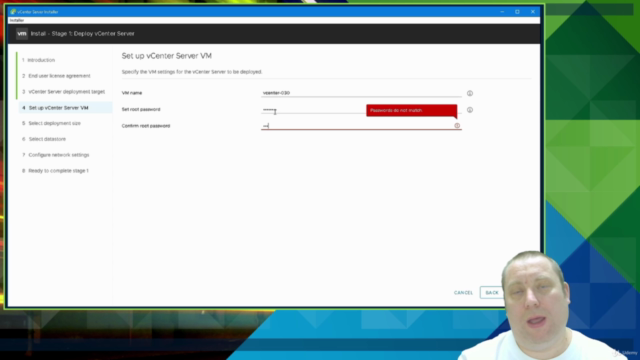Image resolution: width=640 pixels, height=360 pixels.
Task: Click the vCenter Server Installer title icon
Action: pos(13,12)
